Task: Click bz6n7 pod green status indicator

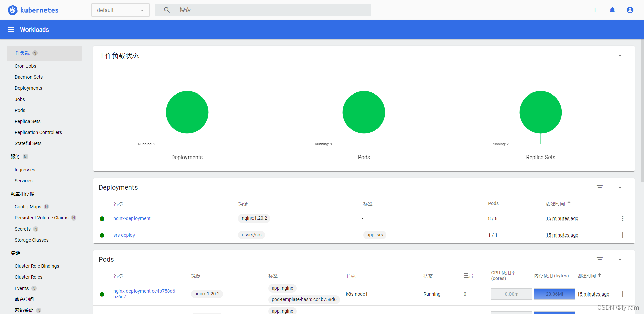Action: [x=102, y=294]
